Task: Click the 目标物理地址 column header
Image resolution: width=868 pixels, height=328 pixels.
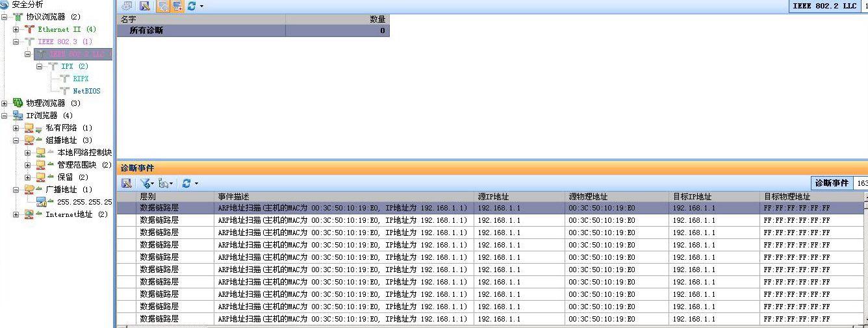Action: [812, 196]
